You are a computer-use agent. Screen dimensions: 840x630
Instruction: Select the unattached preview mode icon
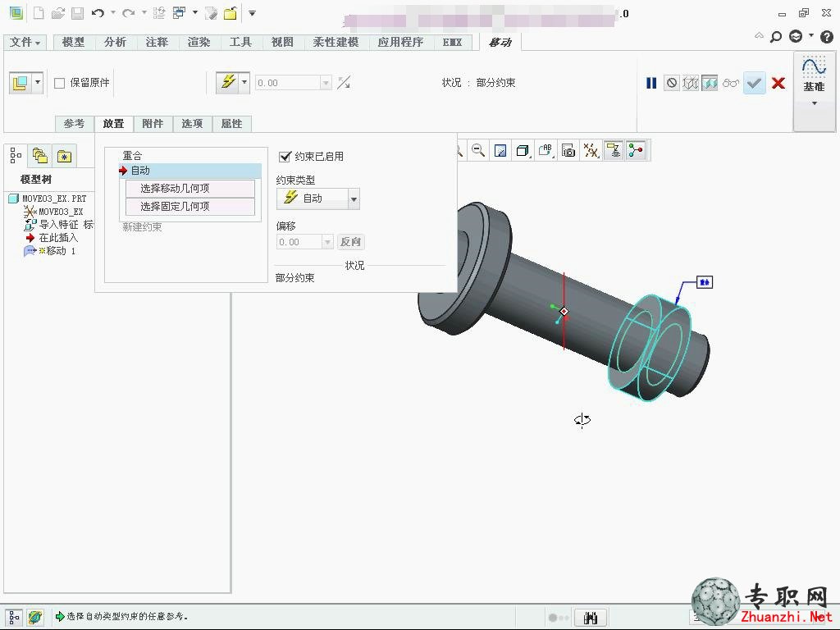[691, 83]
